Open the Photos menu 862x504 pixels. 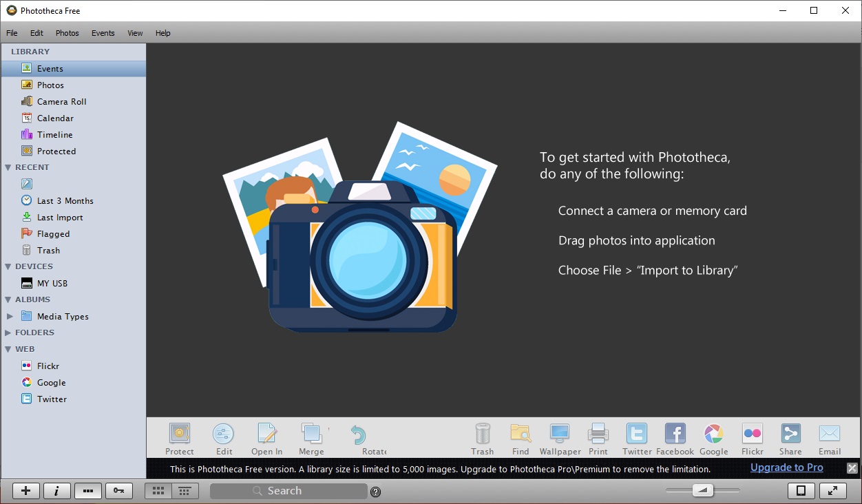(67, 32)
